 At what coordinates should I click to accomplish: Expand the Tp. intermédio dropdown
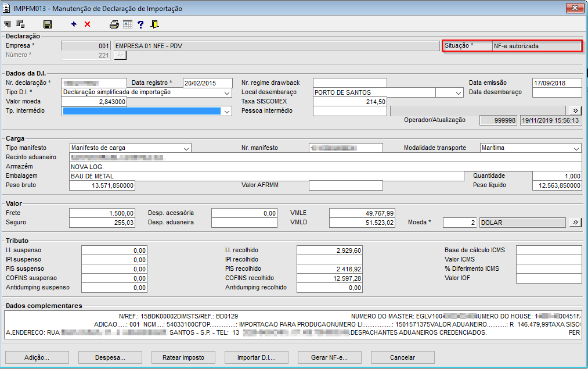[x=226, y=112]
